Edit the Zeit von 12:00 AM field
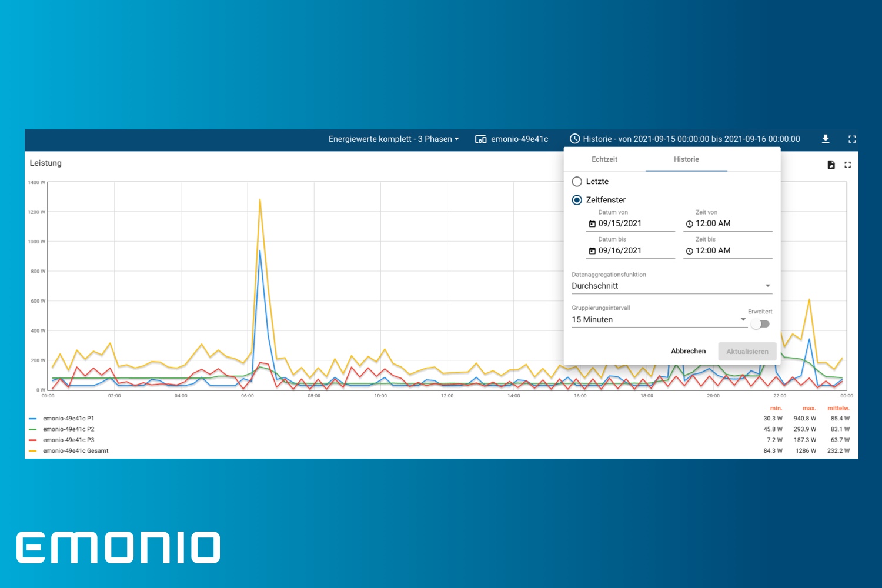 (x=727, y=224)
